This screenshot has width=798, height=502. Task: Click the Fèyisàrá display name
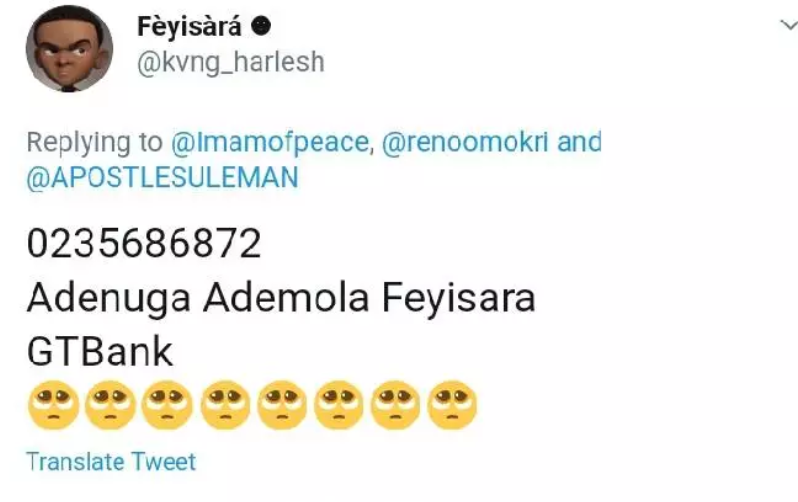[x=189, y=26]
